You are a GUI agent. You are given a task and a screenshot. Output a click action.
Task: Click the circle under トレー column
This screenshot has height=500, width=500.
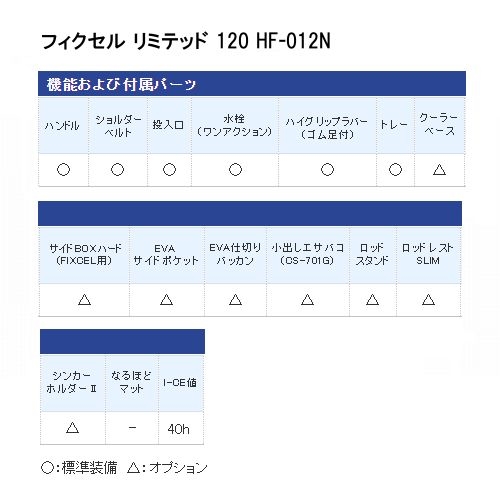(x=395, y=170)
